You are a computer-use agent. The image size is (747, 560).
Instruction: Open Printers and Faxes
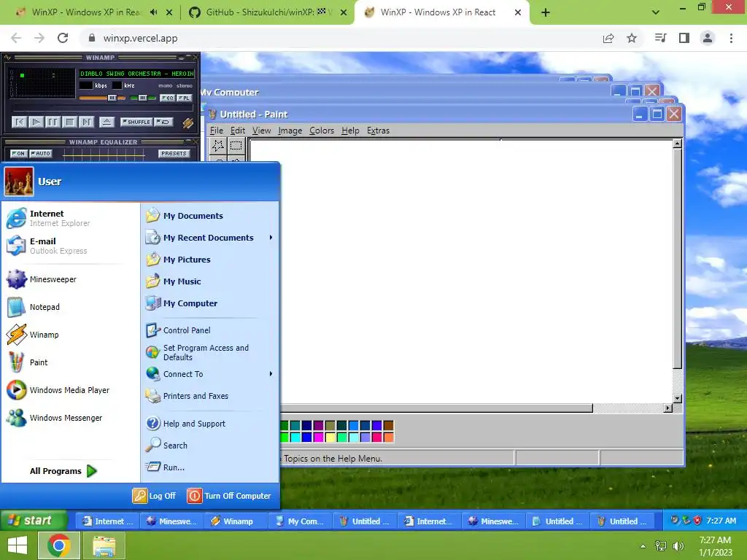(x=210, y=396)
